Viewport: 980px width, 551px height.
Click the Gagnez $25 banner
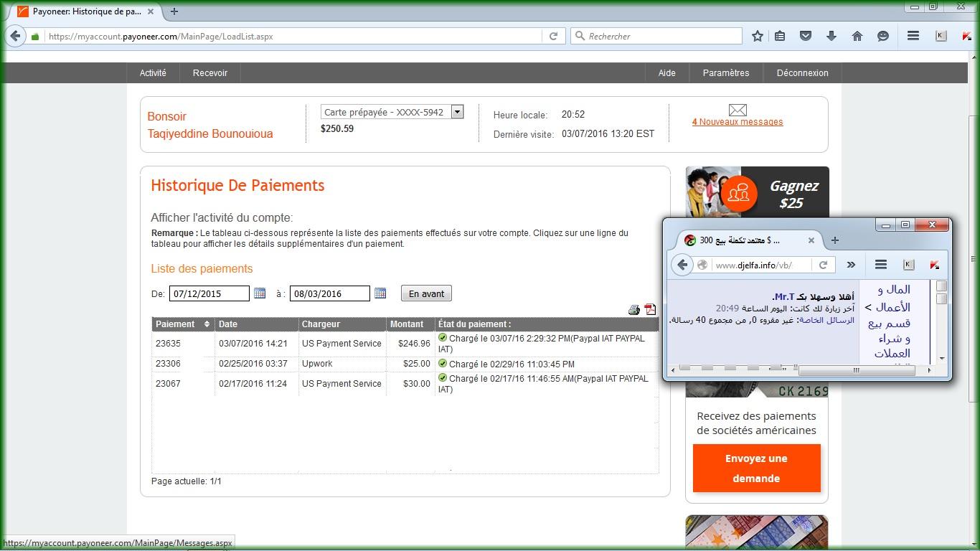coord(757,192)
